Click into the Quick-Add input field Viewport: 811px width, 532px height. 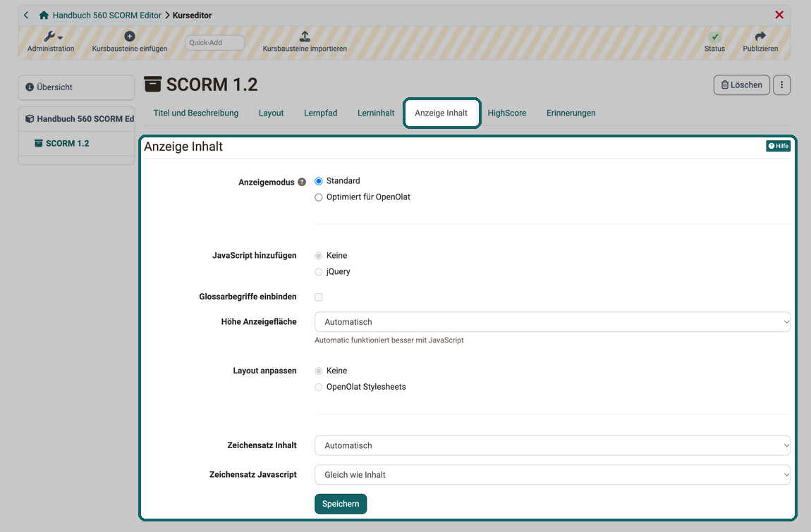(214, 42)
